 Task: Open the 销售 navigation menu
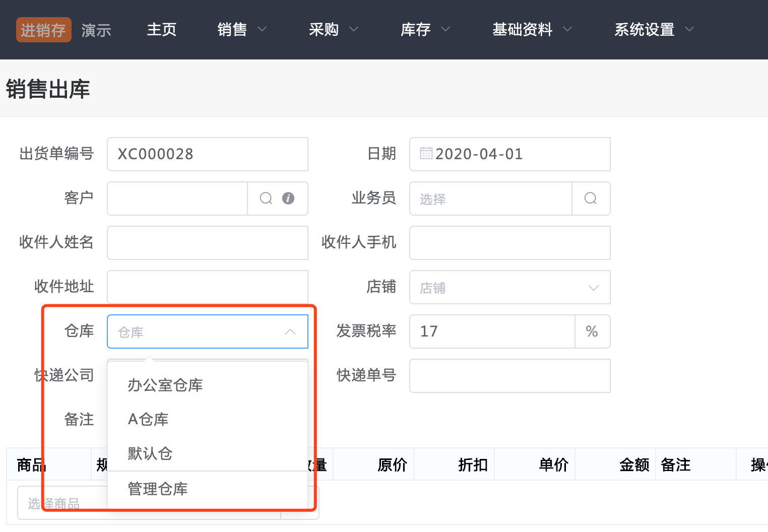point(241,30)
